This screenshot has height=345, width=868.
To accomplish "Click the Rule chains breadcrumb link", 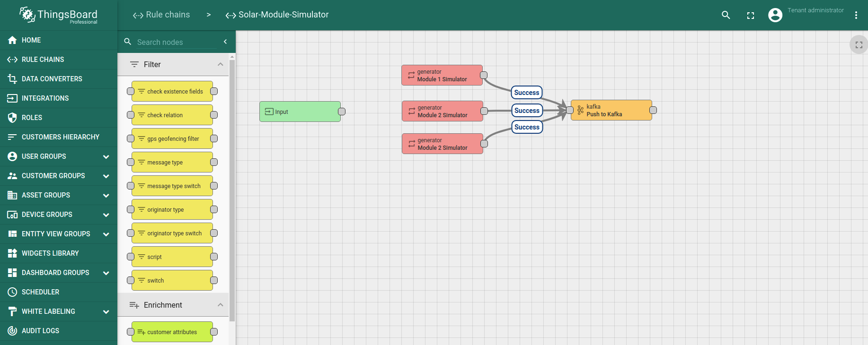I will coord(161,15).
